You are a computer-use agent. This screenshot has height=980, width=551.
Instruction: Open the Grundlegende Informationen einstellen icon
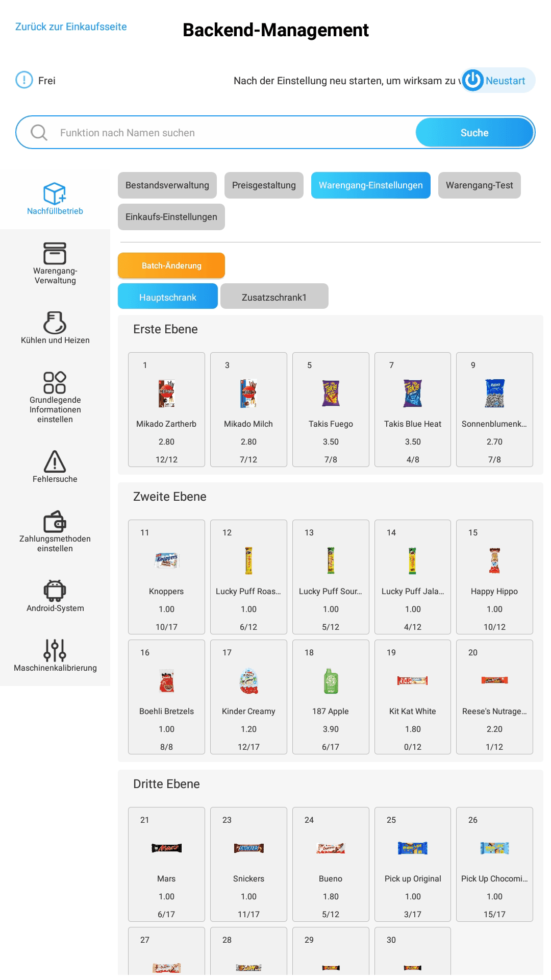click(55, 382)
